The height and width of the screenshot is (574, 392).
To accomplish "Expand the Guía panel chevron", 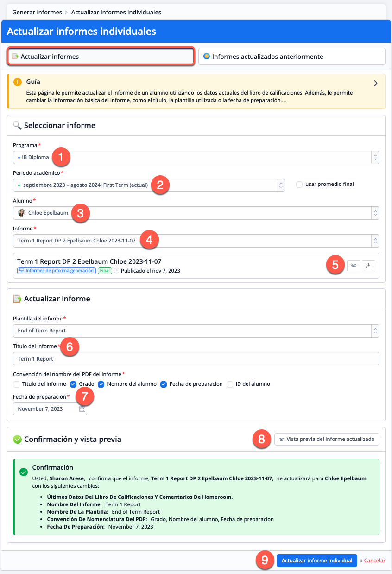I will (376, 83).
